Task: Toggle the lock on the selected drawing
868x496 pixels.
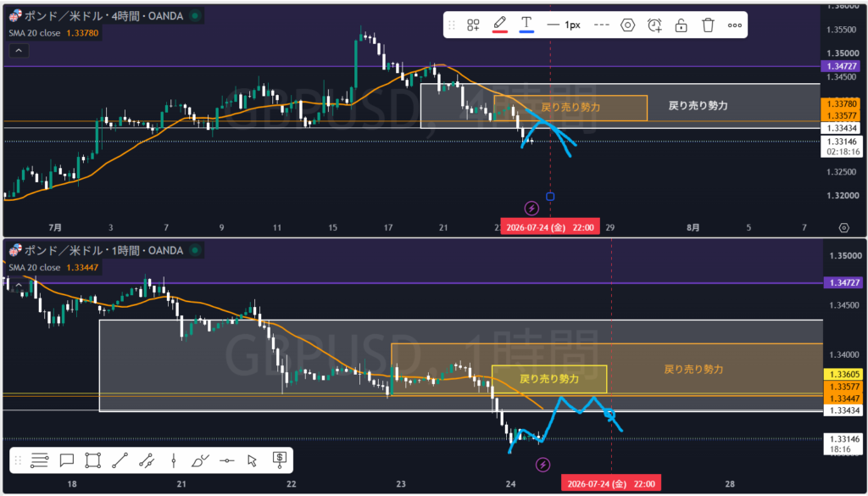Action: click(x=681, y=25)
